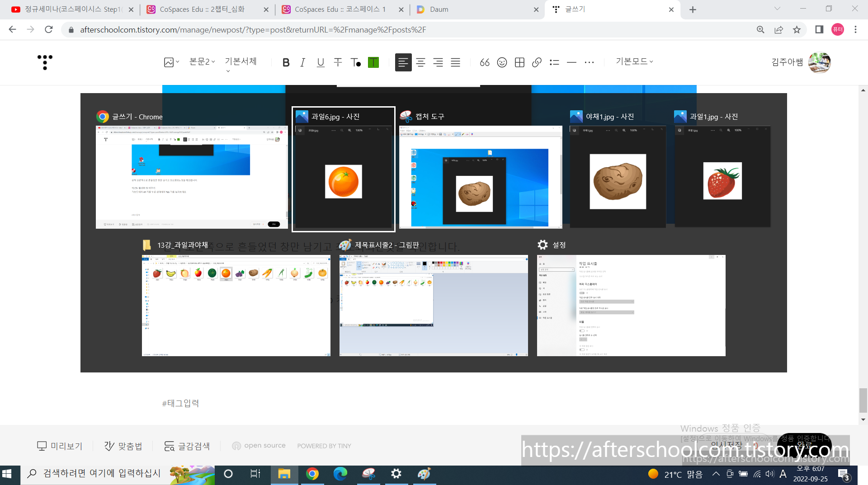Run the 맞춤법 spell checker
This screenshot has width=868, height=485.
123,446
